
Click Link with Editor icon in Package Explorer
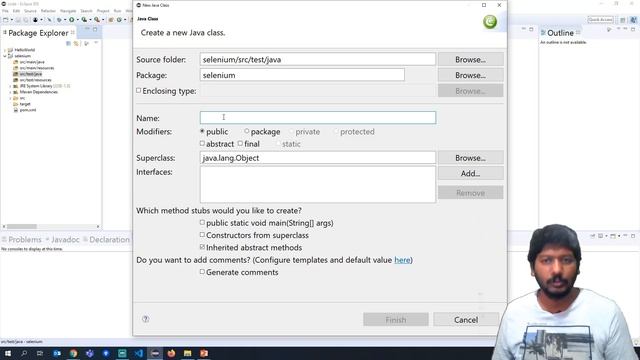(76, 43)
